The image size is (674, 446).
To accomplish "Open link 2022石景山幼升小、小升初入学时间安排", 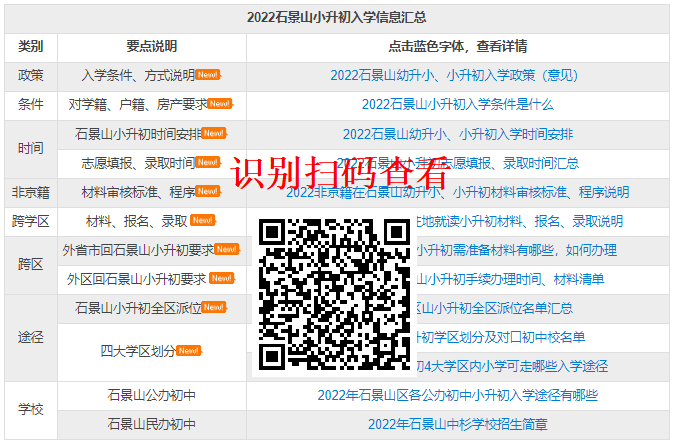I will (458, 134).
